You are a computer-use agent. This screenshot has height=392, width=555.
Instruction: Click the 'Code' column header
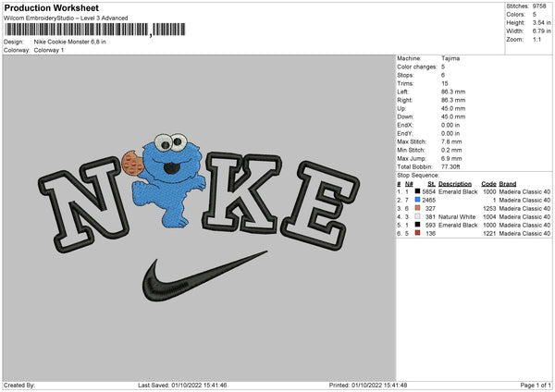[488, 184]
